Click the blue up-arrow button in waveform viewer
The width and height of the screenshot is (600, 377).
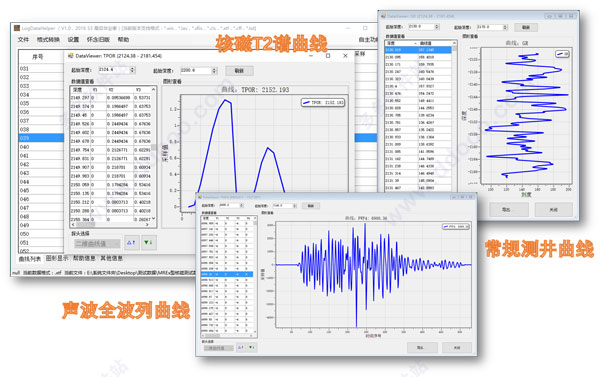click(x=240, y=348)
